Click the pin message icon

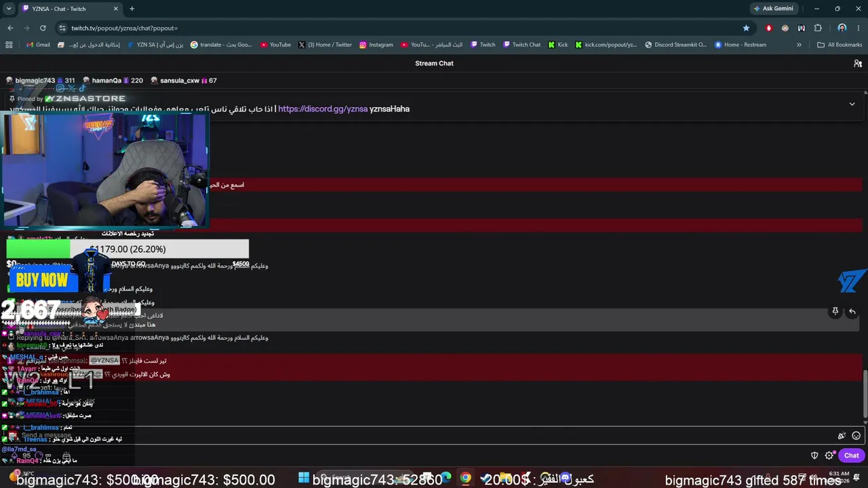(835, 311)
